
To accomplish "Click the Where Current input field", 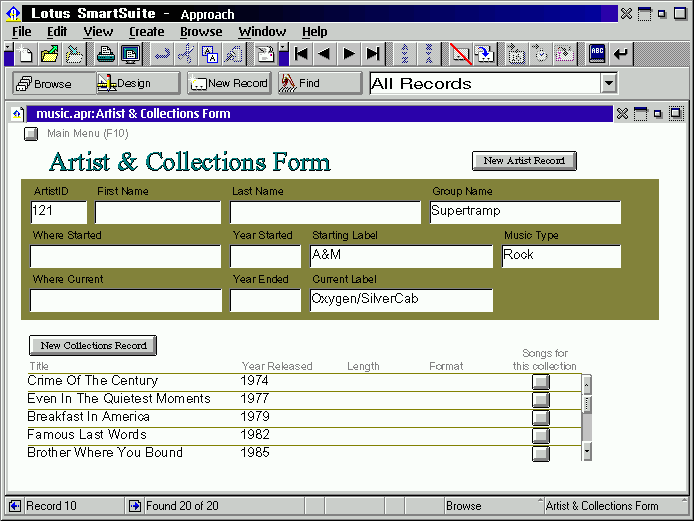I will click(126, 301).
